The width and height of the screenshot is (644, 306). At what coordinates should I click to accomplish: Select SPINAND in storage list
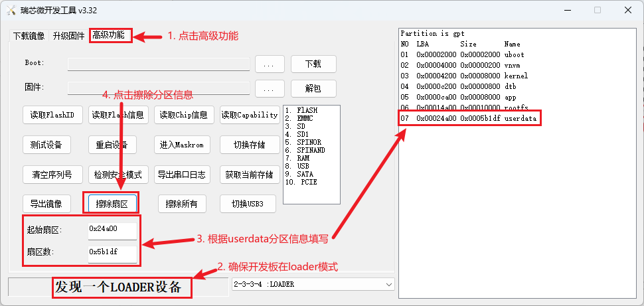305,150
